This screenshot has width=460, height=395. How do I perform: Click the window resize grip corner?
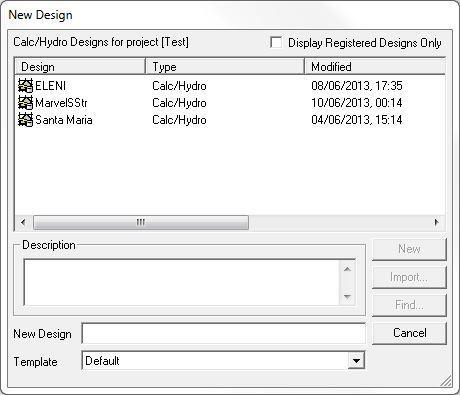point(446,381)
